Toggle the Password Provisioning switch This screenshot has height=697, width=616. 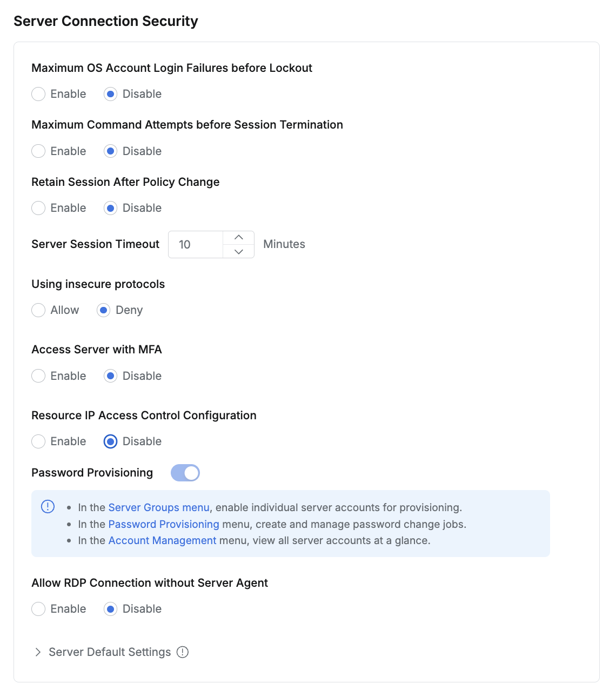tap(185, 473)
